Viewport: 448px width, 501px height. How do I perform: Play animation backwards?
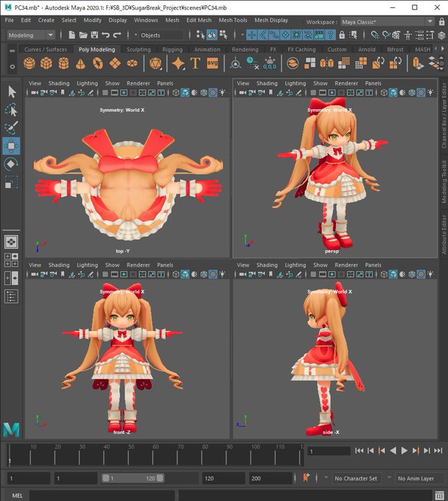click(393, 450)
